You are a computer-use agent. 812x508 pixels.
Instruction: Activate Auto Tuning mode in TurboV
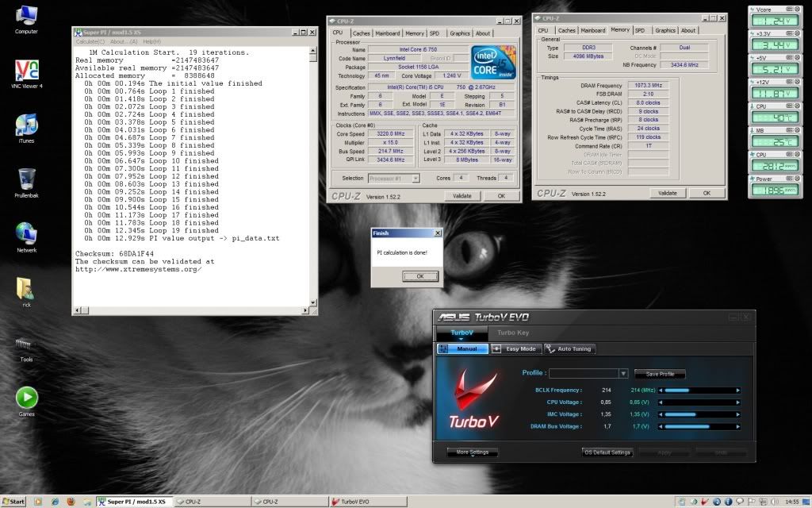tap(569, 348)
